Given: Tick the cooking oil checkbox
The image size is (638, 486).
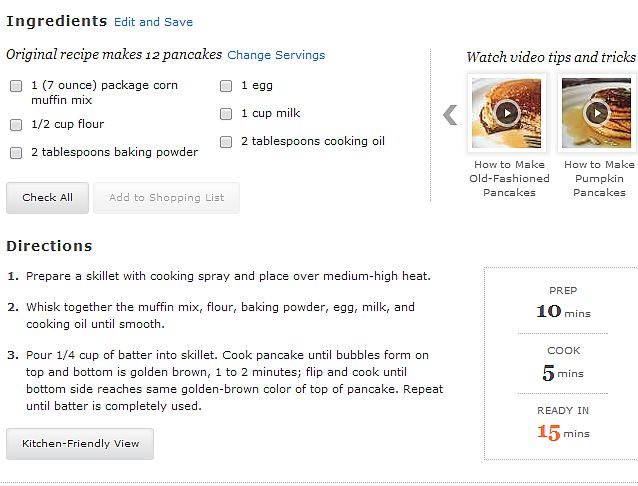Looking at the screenshot, I should click(x=226, y=142).
